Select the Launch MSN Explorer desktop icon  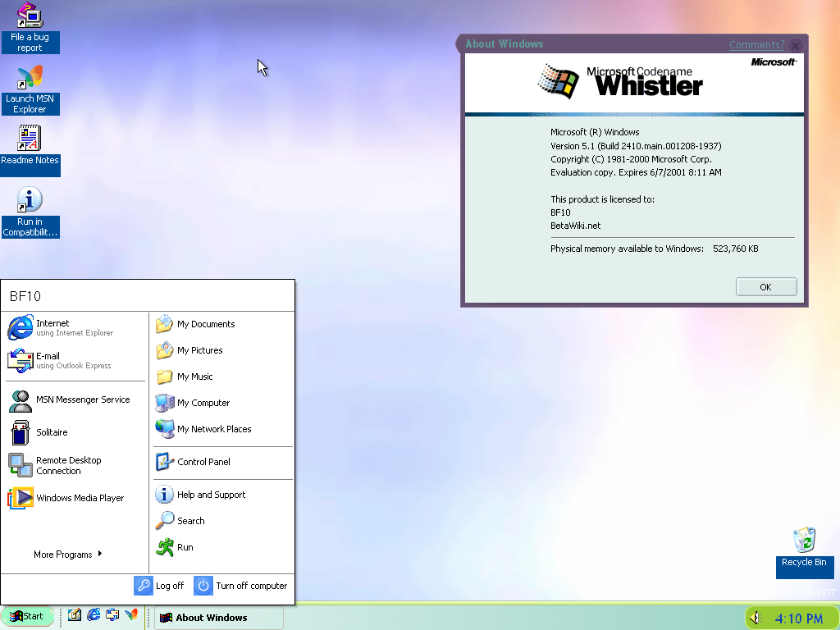tap(30, 90)
